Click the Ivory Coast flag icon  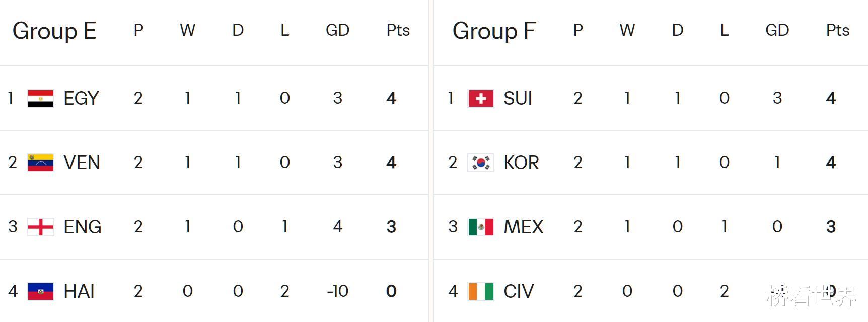coord(481,291)
